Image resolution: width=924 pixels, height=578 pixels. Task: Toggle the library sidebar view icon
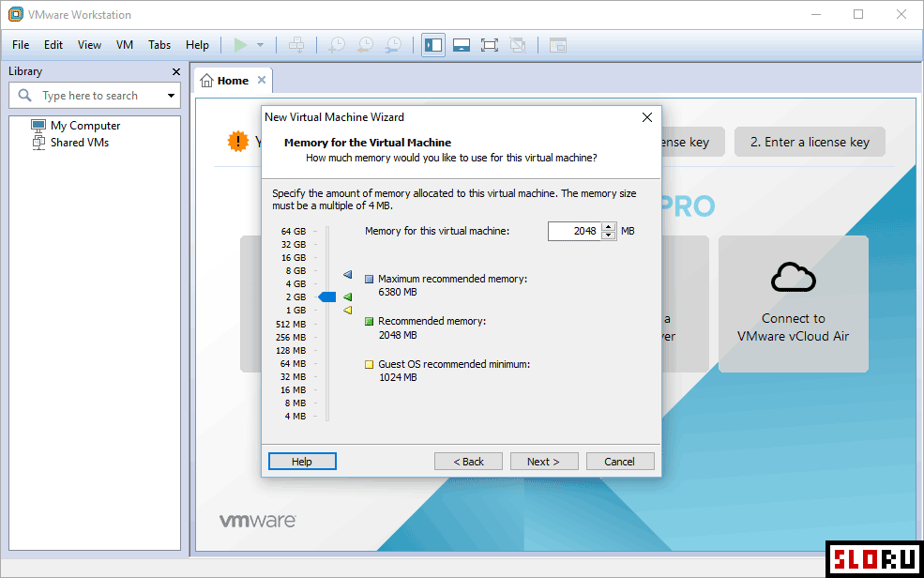click(432, 45)
